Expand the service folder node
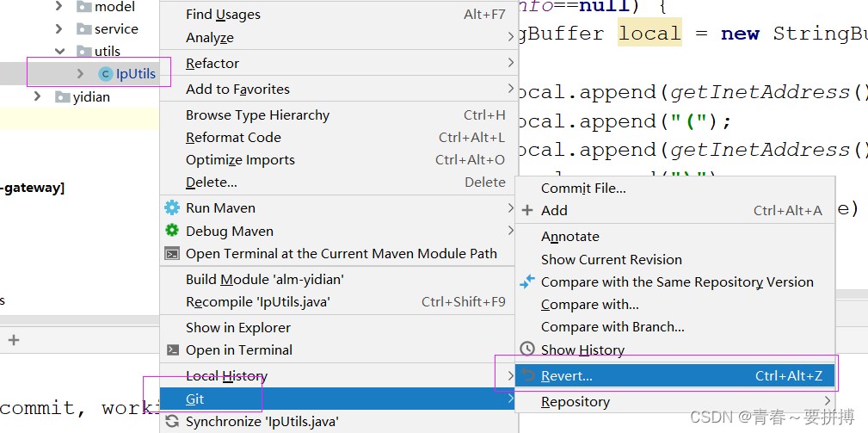Screen dimensions: 868x433 (x=59, y=29)
